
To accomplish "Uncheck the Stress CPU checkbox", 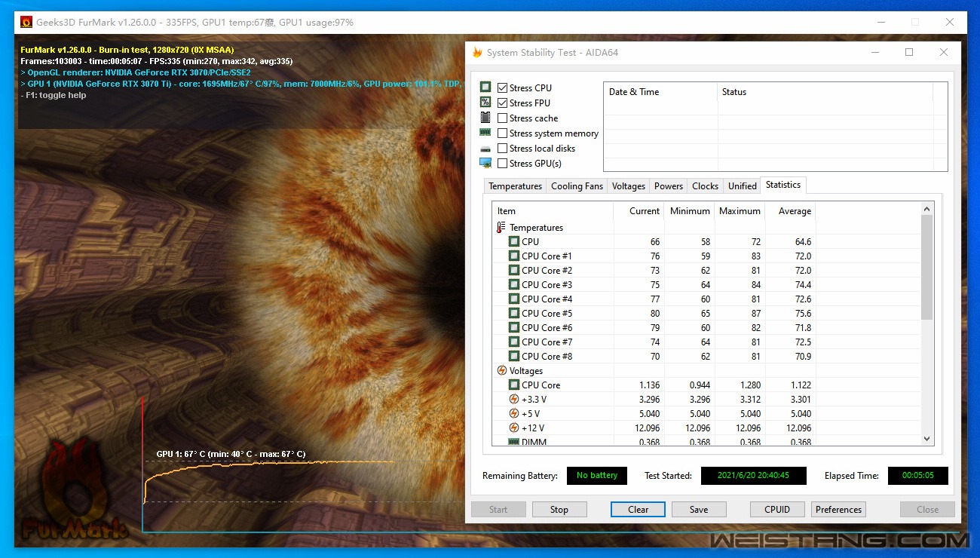I will (502, 87).
